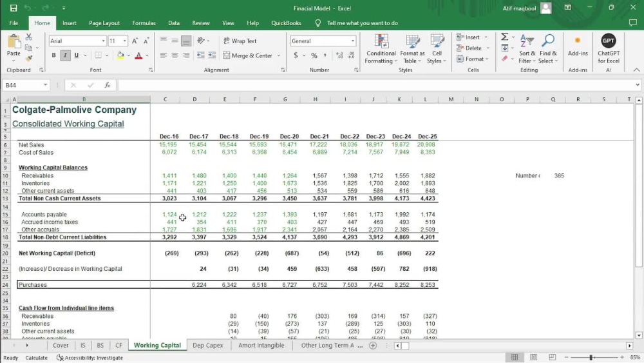Screen dimensions: 644x363
Task: Open the comments icon at top right
Action: pyautogui.click(x=632, y=23)
